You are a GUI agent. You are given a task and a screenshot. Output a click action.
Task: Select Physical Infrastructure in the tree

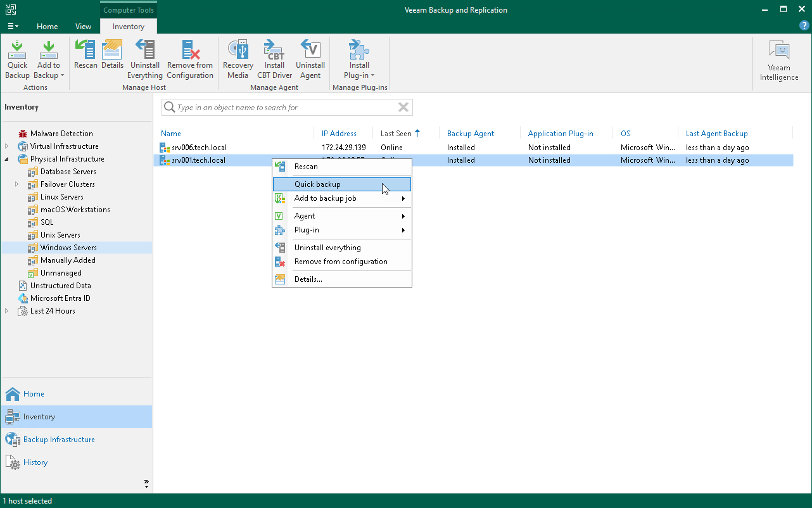(67, 159)
